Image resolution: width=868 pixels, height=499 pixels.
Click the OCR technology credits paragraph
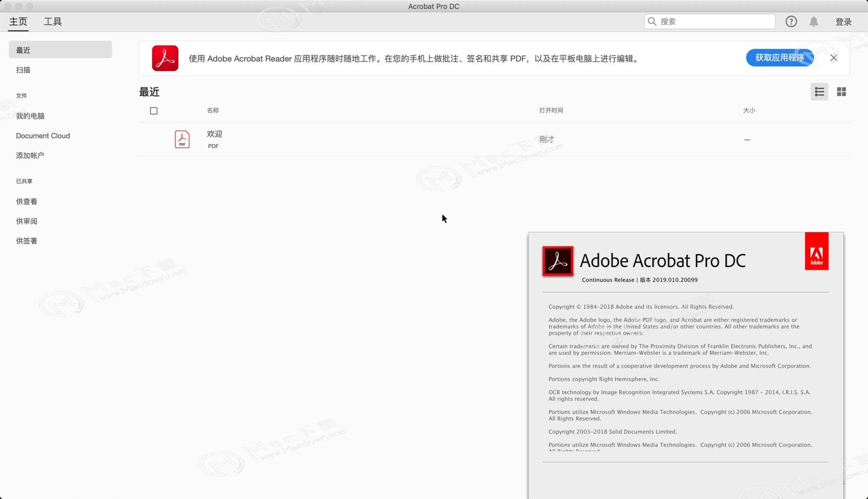pyautogui.click(x=679, y=395)
